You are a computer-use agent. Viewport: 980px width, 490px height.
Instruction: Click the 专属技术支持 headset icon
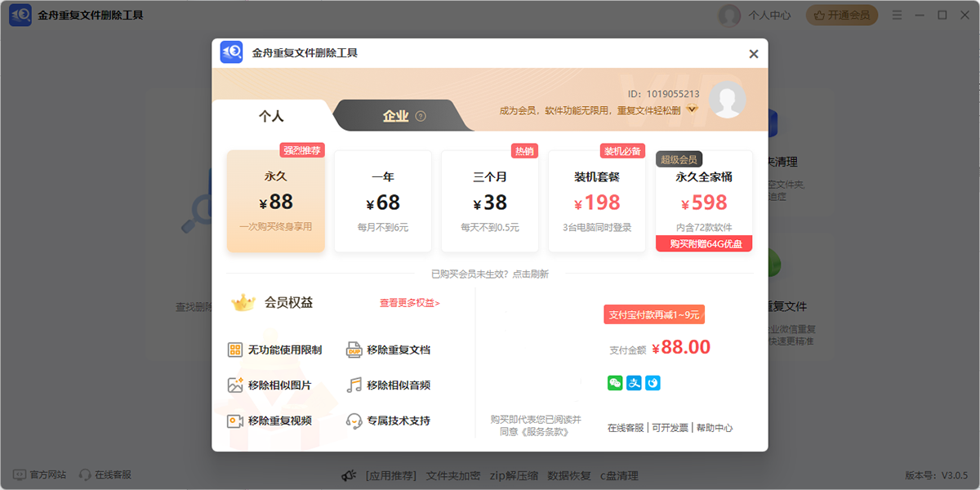click(354, 421)
